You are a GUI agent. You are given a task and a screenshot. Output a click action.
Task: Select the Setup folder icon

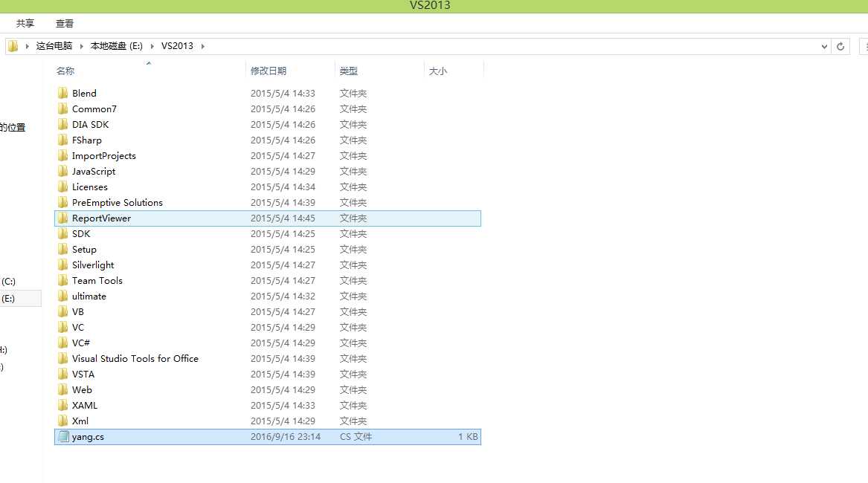tap(62, 249)
